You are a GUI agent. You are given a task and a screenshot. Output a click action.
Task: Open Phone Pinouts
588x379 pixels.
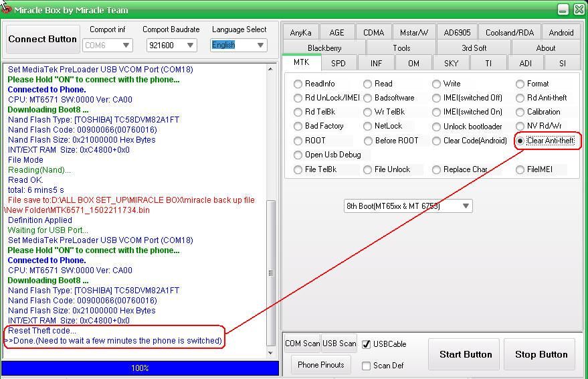point(320,365)
